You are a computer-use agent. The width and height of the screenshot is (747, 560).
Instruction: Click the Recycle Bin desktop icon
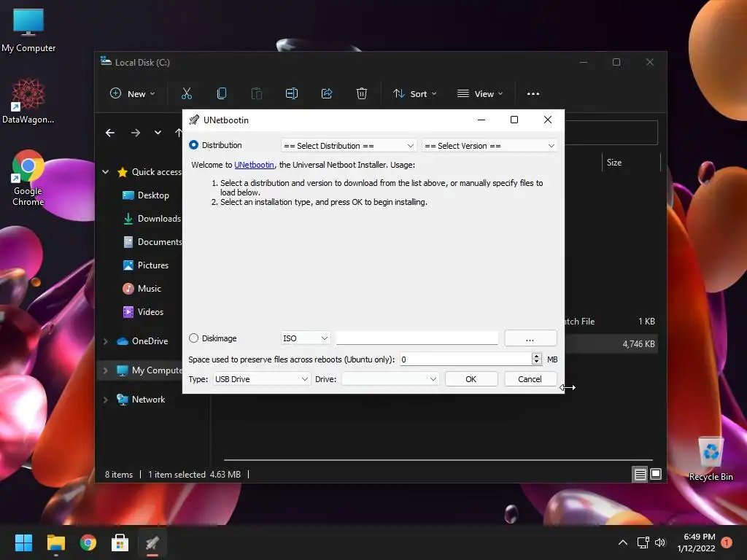pyautogui.click(x=711, y=459)
